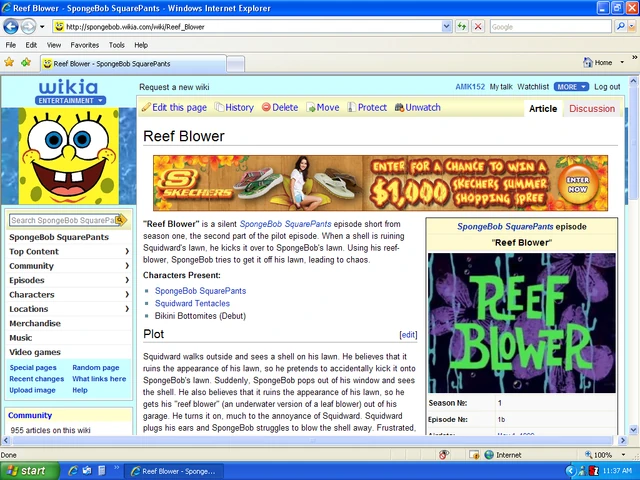Viewport: 640px width, 480px height.
Task: Click the magnifier search icon in toolbar
Action: click(620, 27)
